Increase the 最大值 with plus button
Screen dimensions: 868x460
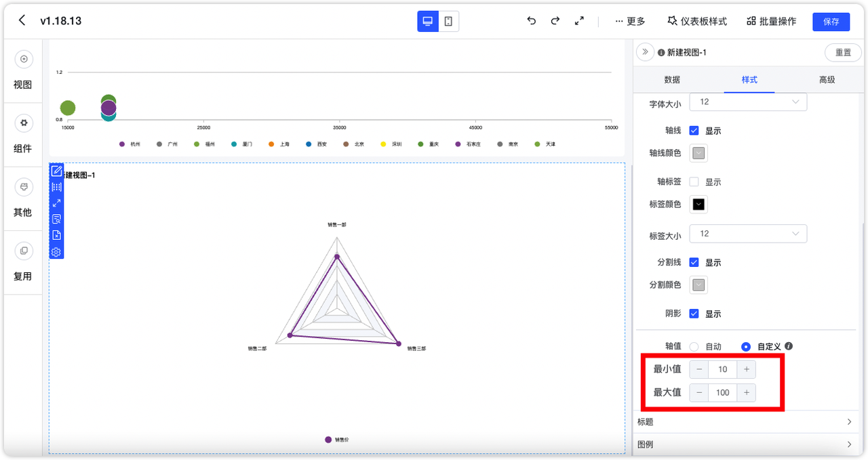pyautogui.click(x=746, y=393)
